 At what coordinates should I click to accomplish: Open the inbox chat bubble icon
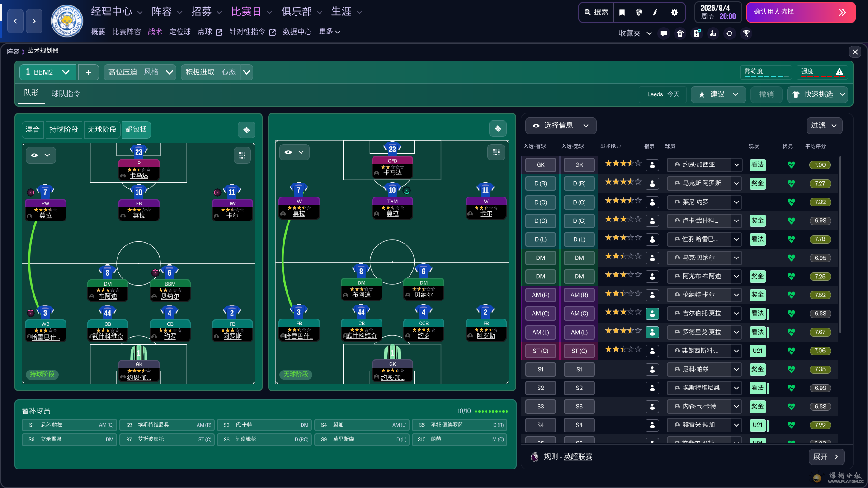click(x=663, y=33)
